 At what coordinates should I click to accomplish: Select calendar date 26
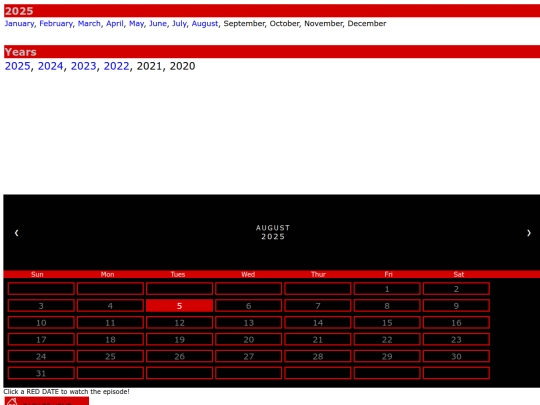[179, 356]
